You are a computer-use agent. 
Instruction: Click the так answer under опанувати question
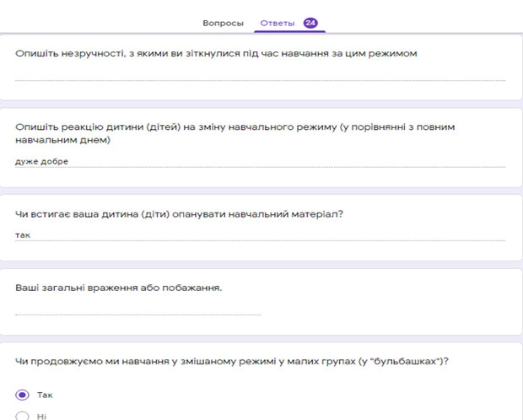pyautogui.click(x=23, y=234)
